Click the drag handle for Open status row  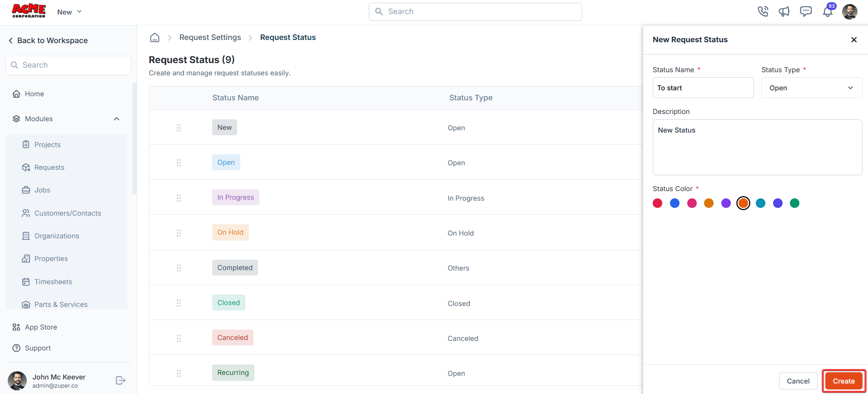coord(179,163)
